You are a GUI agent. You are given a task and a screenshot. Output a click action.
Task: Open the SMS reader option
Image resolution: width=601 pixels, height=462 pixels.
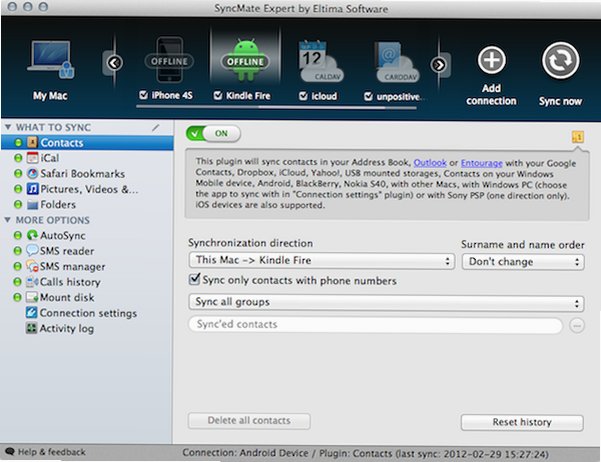(60, 251)
